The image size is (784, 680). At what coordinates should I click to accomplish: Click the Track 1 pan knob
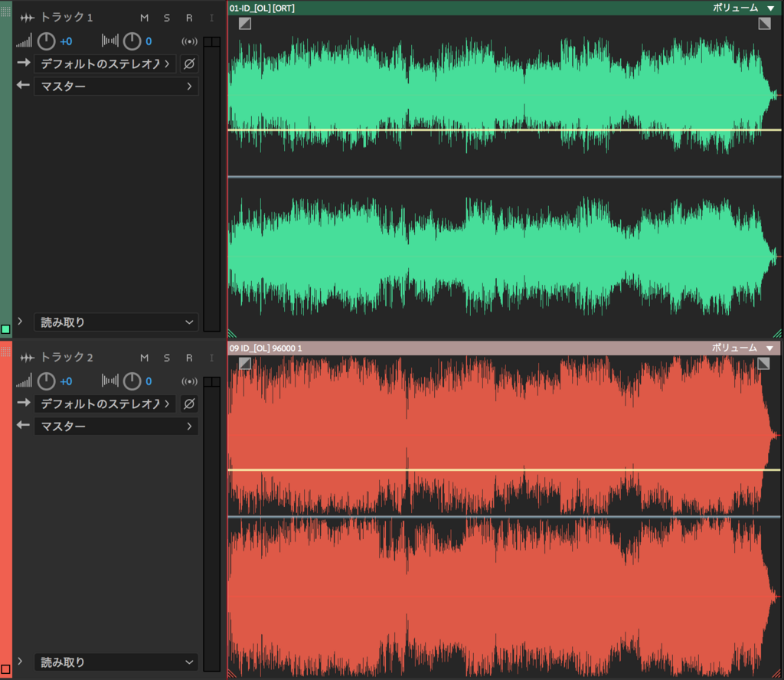pos(132,41)
